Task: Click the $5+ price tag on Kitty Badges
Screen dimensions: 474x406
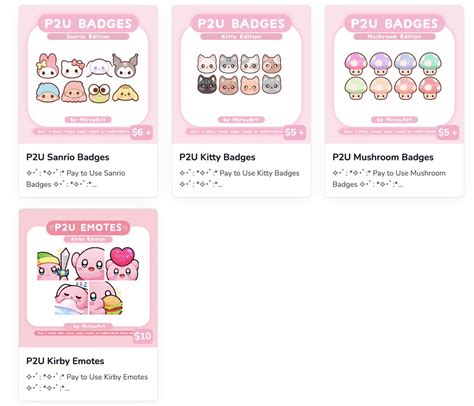Action: click(x=294, y=132)
